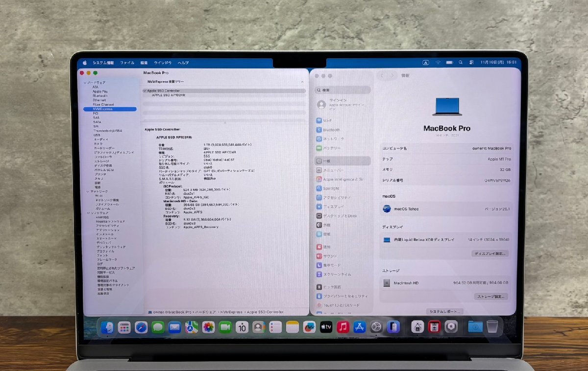Open Launchpad apps grid in Dock

pos(124,327)
